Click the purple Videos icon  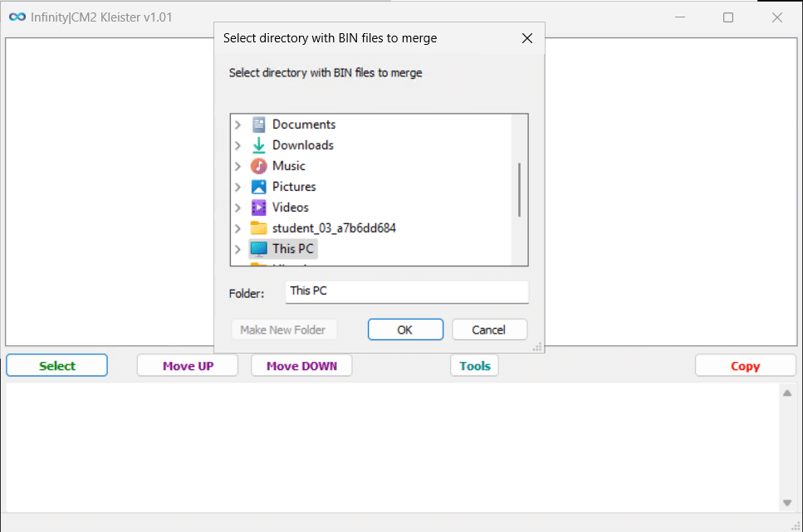tap(259, 207)
